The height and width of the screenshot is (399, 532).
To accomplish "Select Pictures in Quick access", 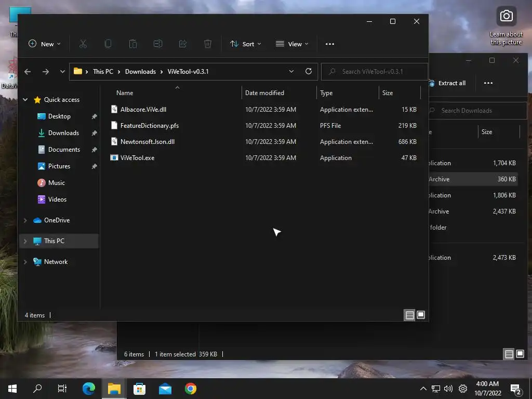I will (x=59, y=166).
